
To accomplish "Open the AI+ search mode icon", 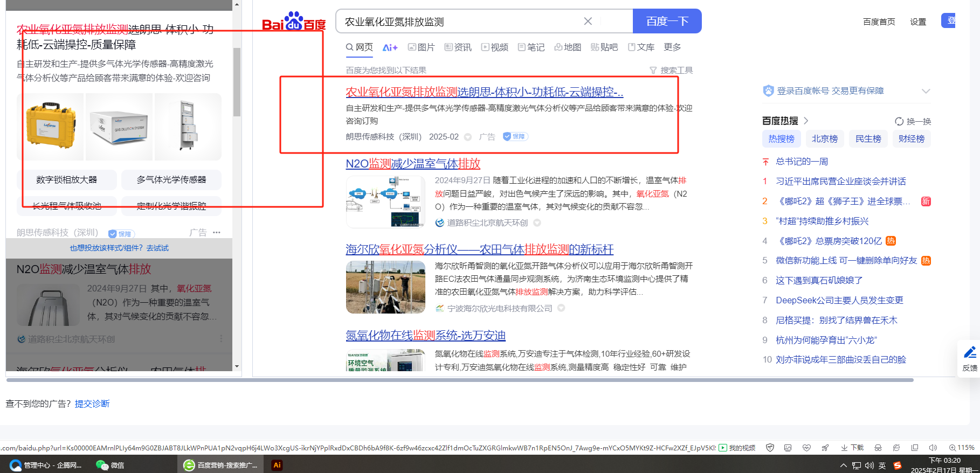I will [390, 47].
